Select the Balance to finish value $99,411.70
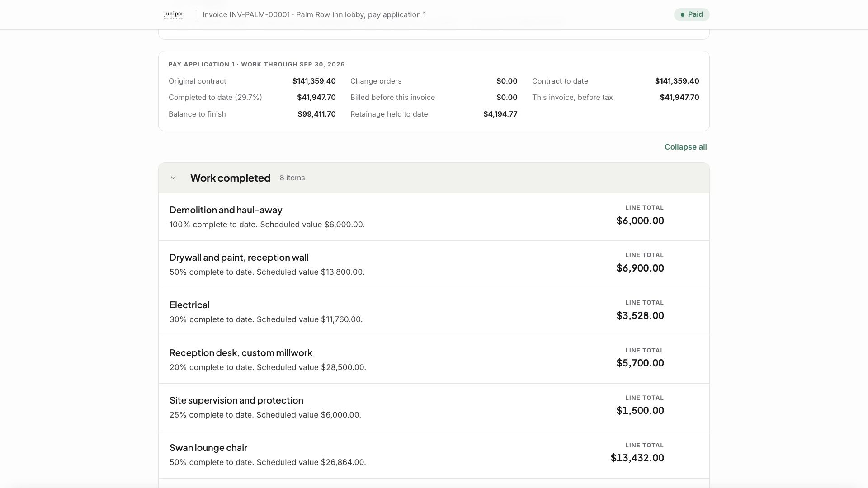This screenshot has height=488, width=868. point(316,114)
